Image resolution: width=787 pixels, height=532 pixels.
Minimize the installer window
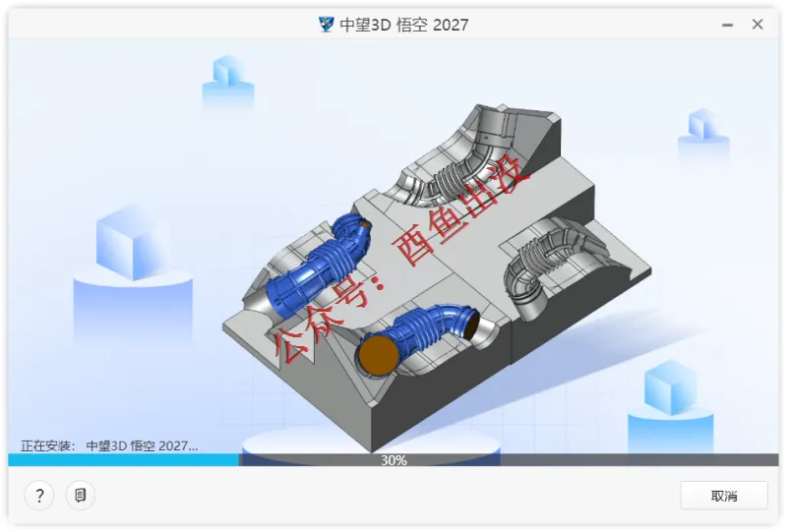pos(727,25)
